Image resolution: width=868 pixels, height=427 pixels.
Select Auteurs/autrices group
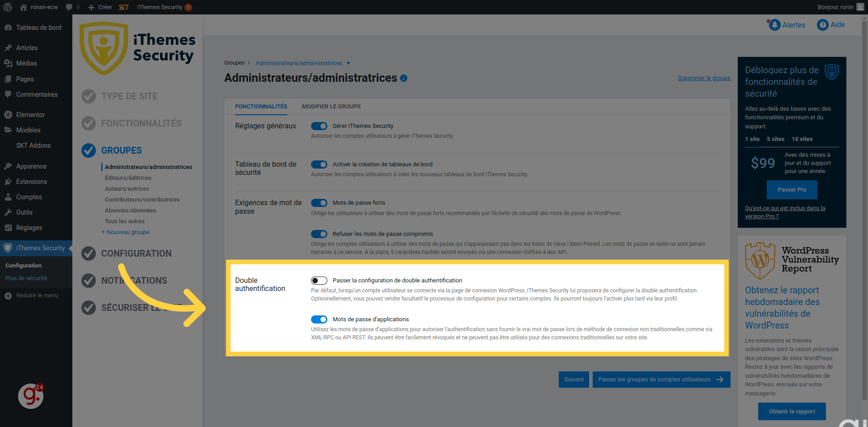(127, 189)
